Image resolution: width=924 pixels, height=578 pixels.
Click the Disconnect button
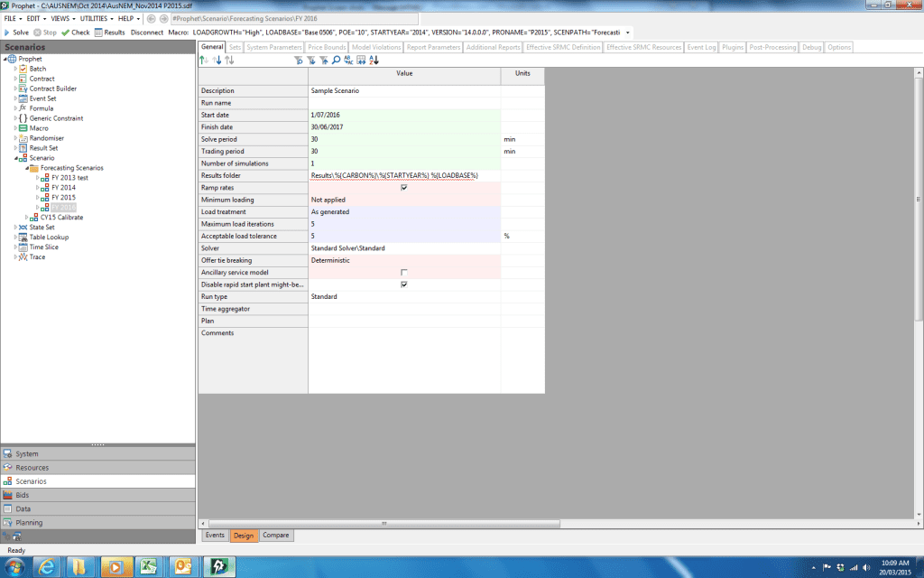[147, 31]
